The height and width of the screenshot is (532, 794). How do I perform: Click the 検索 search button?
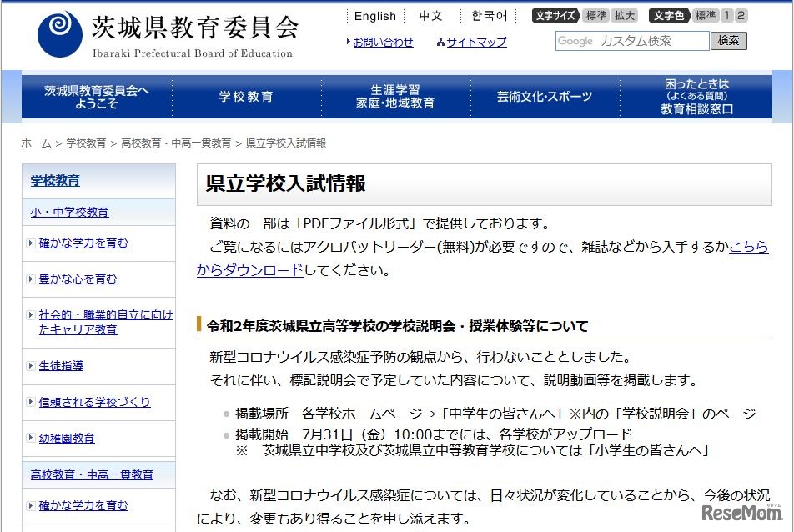point(729,41)
